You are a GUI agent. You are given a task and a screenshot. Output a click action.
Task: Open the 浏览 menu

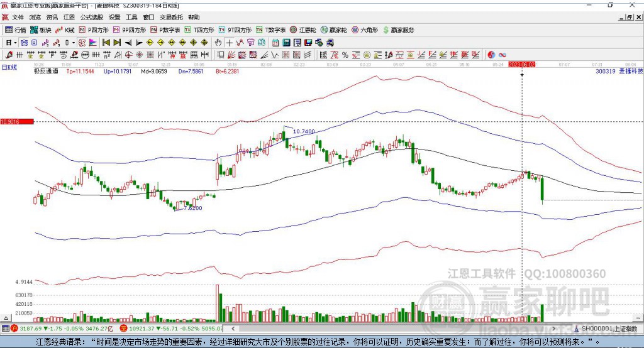35,17
